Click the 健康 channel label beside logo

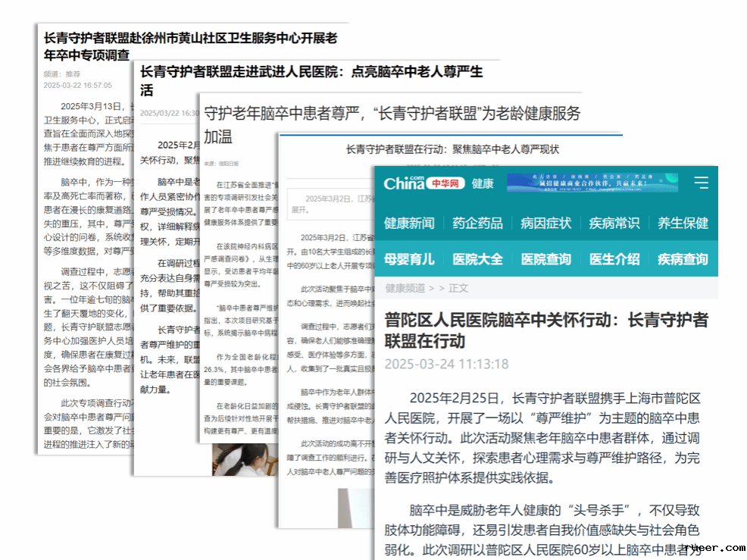pyautogui.click(x=483, y=183)
